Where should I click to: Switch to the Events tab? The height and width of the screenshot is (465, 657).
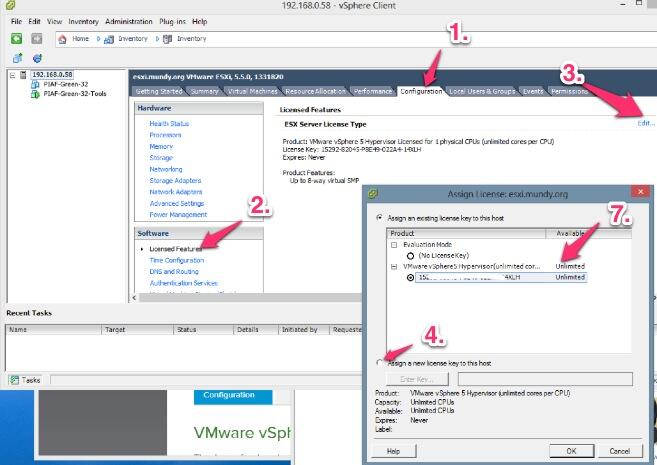coord(533,91)
